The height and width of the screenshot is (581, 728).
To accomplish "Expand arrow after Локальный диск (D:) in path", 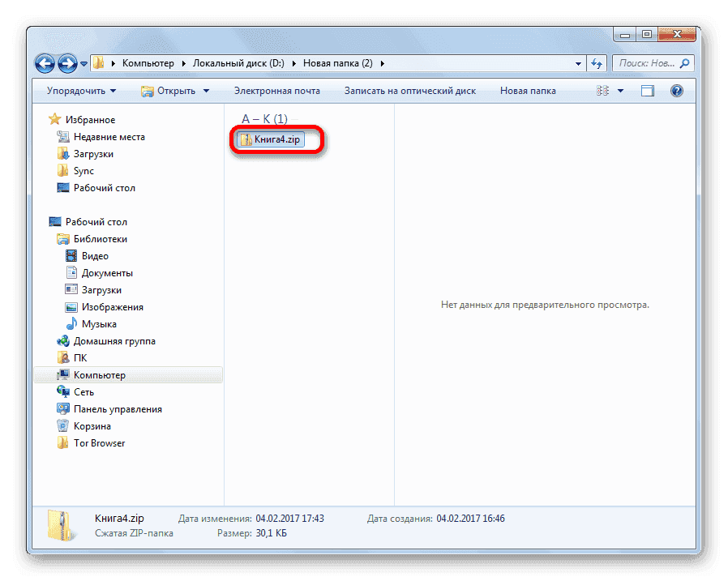I will 294,63.
